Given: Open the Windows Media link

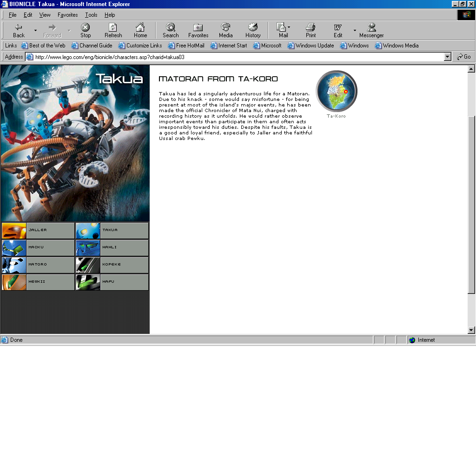Looking at the screenshot, I should 397,46.
